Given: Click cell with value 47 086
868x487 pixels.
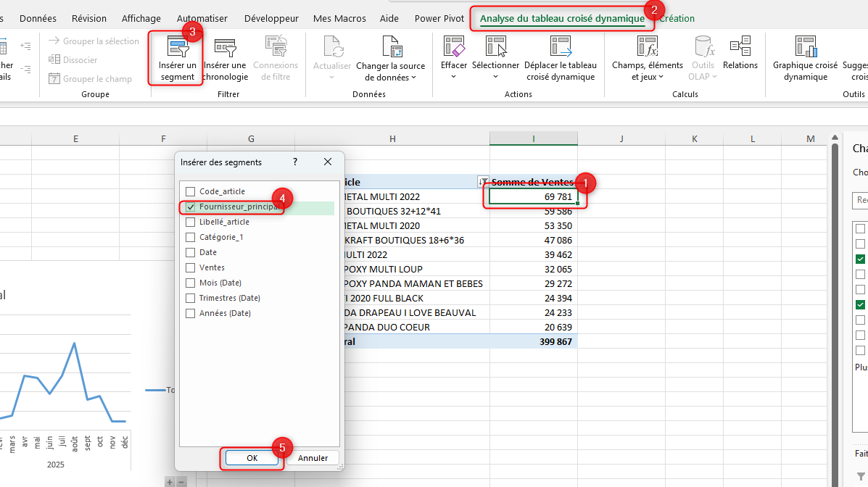Looking at the screenshot, I should (534, 240).
